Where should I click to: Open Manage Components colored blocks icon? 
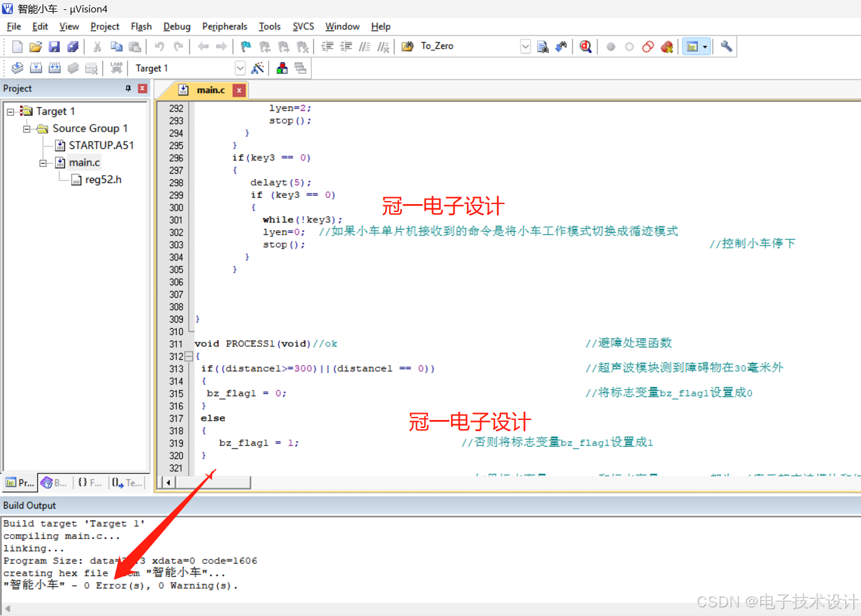point(282,68)
